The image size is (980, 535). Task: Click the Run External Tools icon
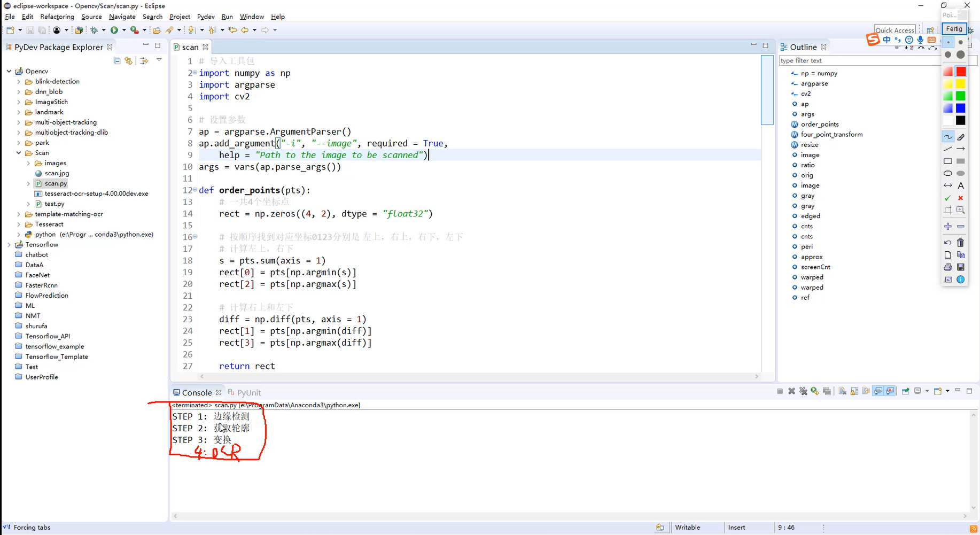tap(135, 30)
